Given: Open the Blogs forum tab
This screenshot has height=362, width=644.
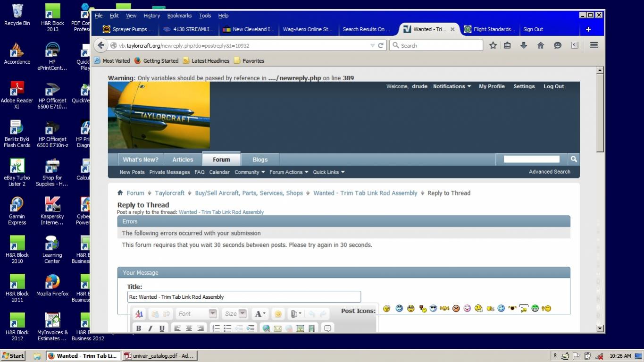Looking at the screenshot, I should (x=260, y=160).
